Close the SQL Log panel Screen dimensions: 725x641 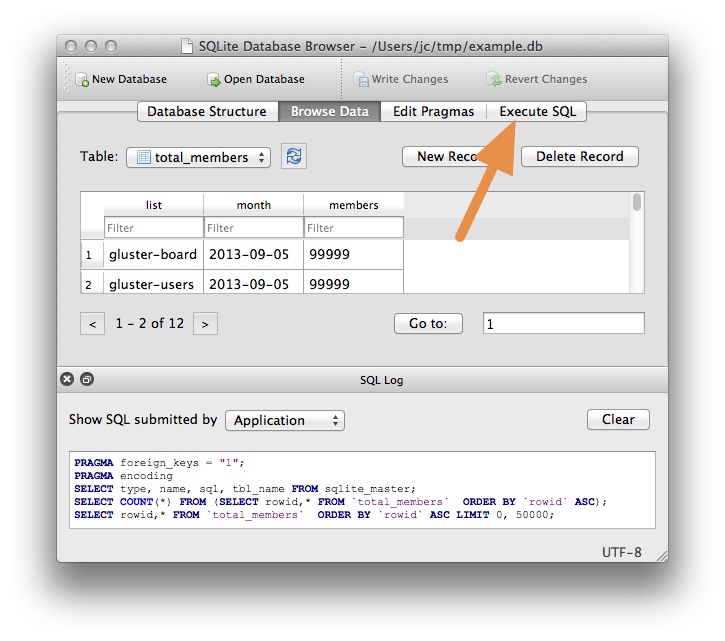point(67,379)
